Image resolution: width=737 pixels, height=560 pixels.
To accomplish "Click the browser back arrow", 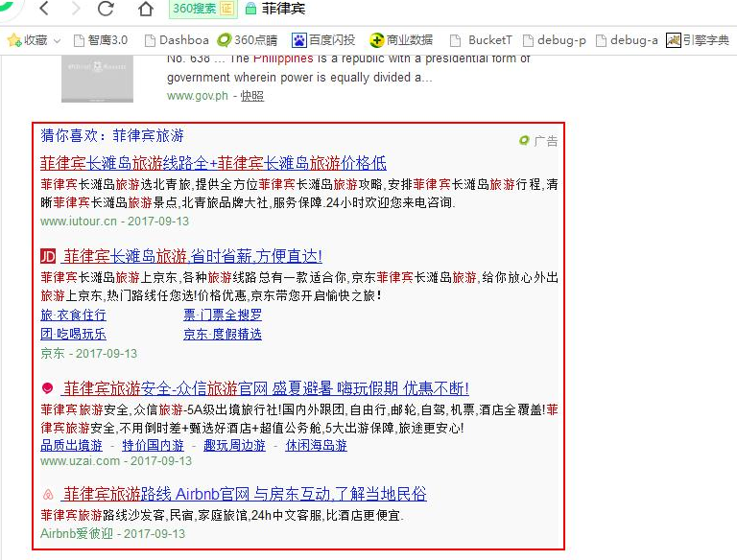I will (44, 10).
